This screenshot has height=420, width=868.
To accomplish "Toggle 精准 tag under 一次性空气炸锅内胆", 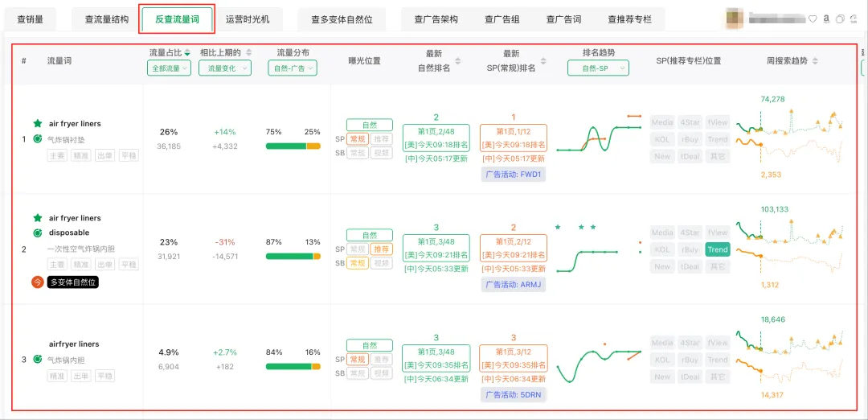I will [81, 266].
